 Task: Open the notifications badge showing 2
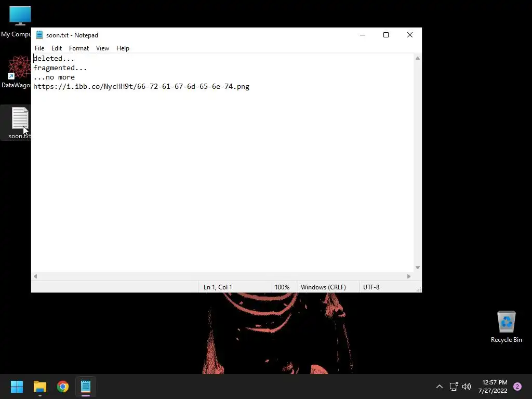coord(517,387)
